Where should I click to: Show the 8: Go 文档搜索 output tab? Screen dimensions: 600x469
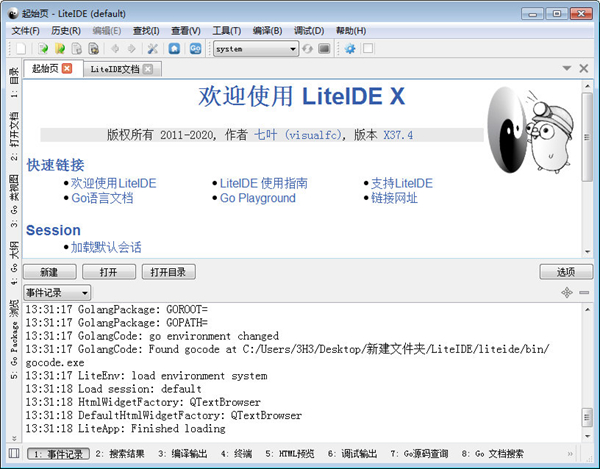click(x=492, y=454)
